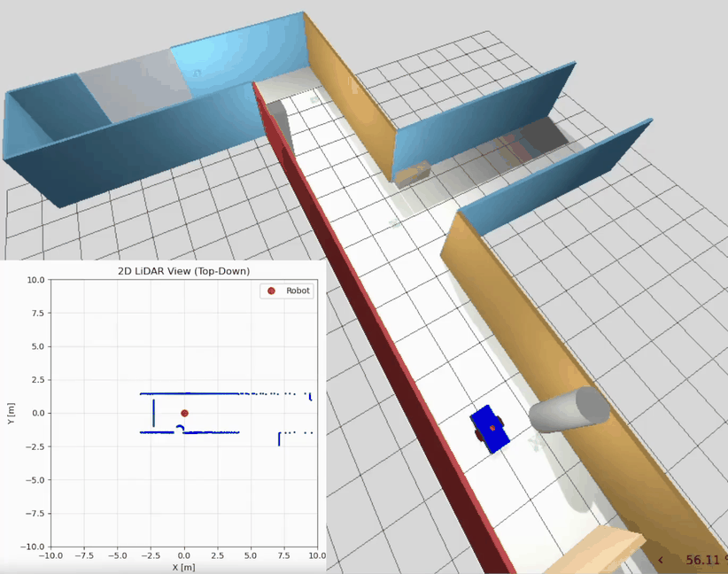Toggle the red robot position dot on the plot
The image size is (728, 574).
(x=184, y=412)
